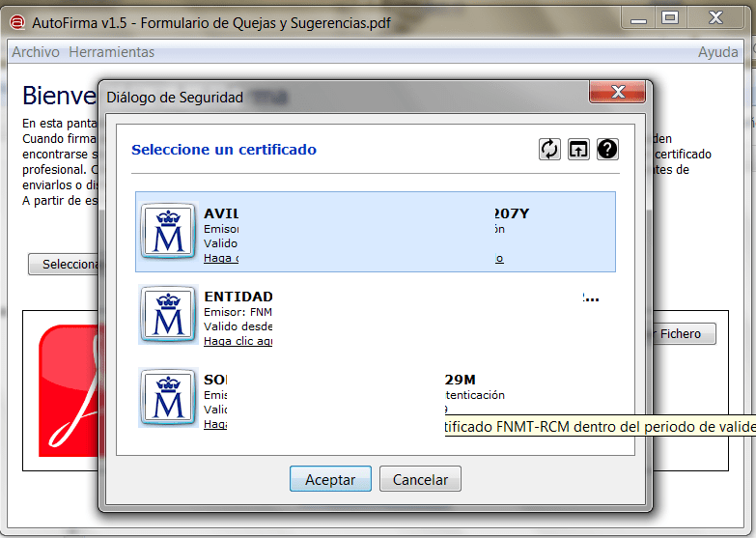Open help via the question mark icon
Viewport: 756px width, 538px height.
607,149
